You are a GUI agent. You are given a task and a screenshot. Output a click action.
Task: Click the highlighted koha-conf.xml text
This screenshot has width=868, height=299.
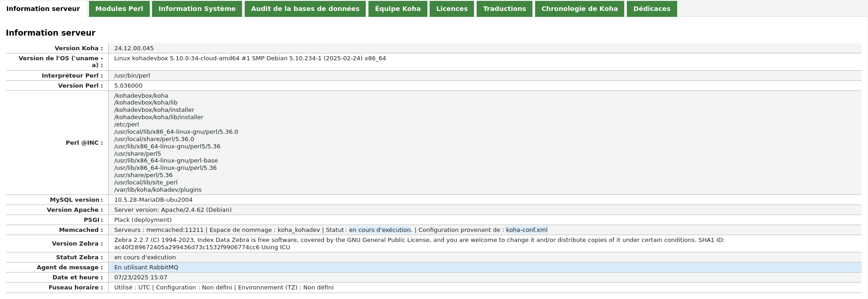(526, 230)
